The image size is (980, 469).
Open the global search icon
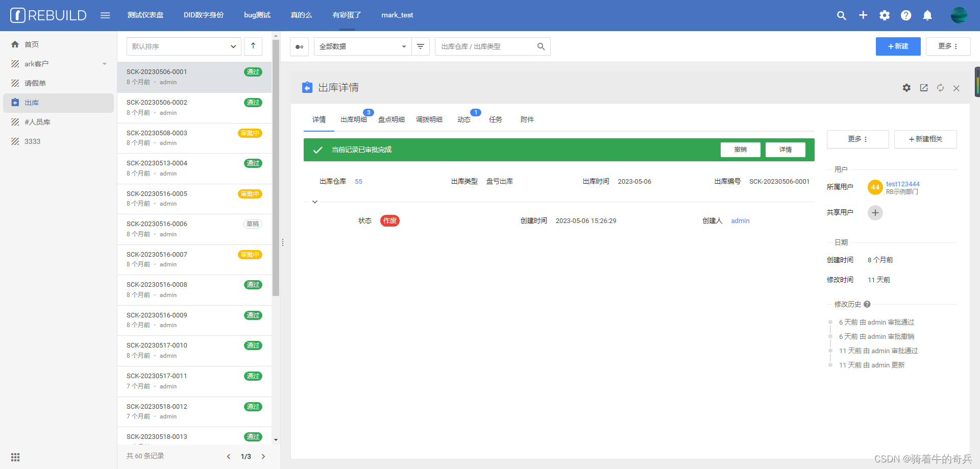(x=842, y=15)
